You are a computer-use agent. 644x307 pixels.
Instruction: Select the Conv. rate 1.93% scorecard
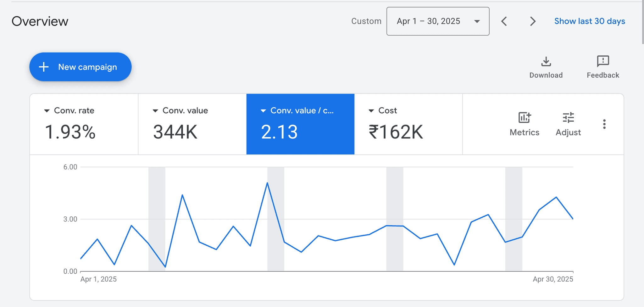[x=84, y=124]
